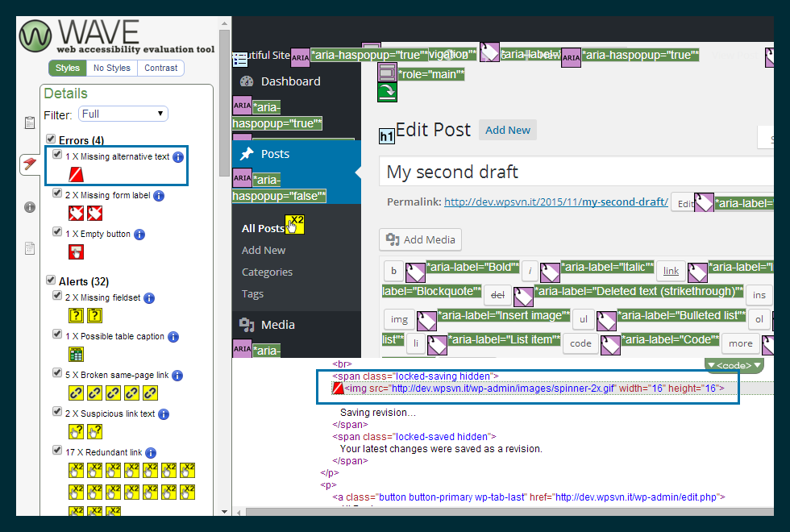Uncheck the Broken same-page link checkbox
Screen dimensions: 790x532
click(57, 372)
